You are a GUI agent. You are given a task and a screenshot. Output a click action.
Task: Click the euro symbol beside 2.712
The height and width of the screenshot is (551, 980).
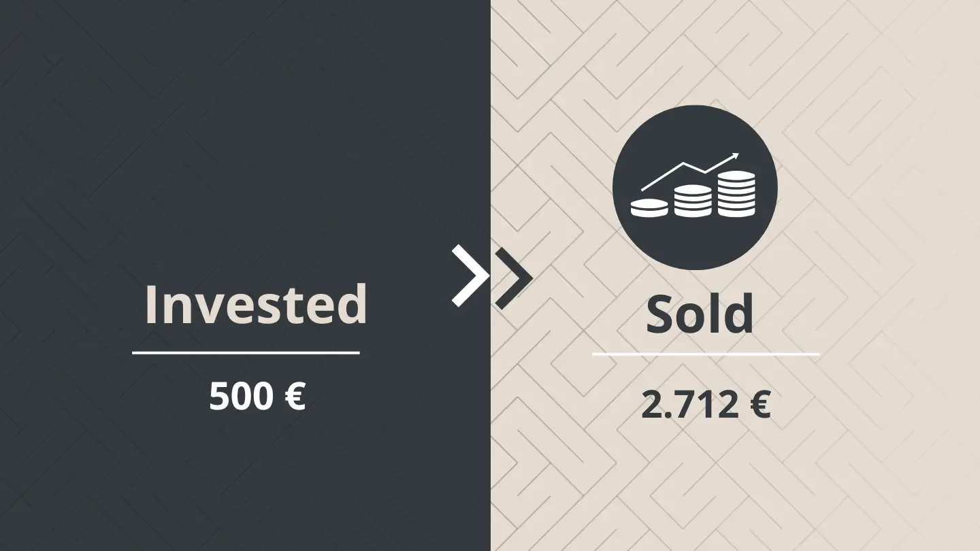759,405
